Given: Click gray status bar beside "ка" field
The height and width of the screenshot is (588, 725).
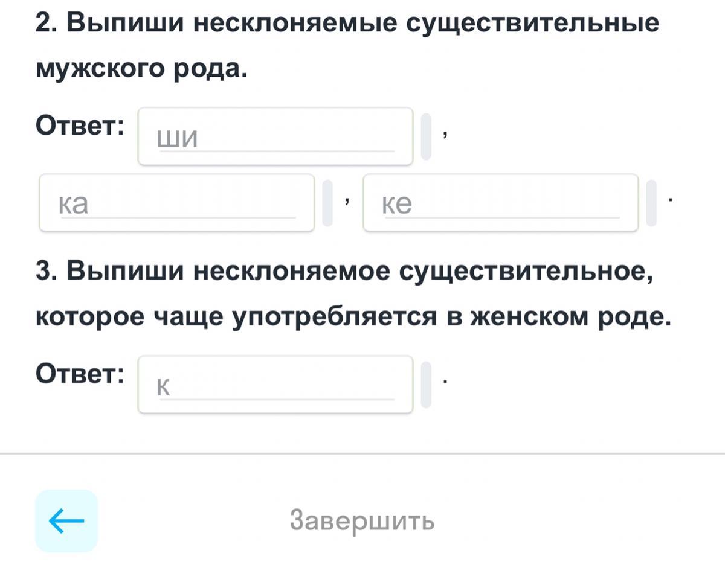Looking at the screenshot, I should (327, 203).
